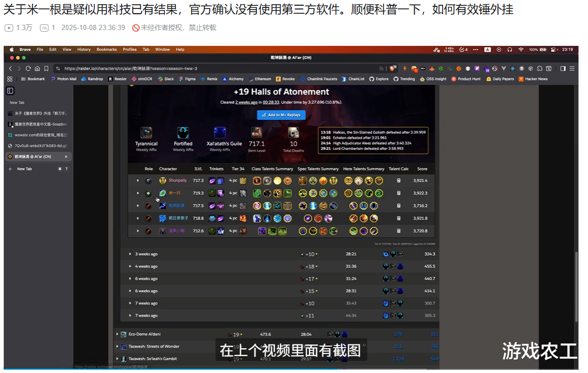Screen dimensions: 588x373
Task: Toggle the vertical tabs sidebar icon
Action: pos(10,91)
